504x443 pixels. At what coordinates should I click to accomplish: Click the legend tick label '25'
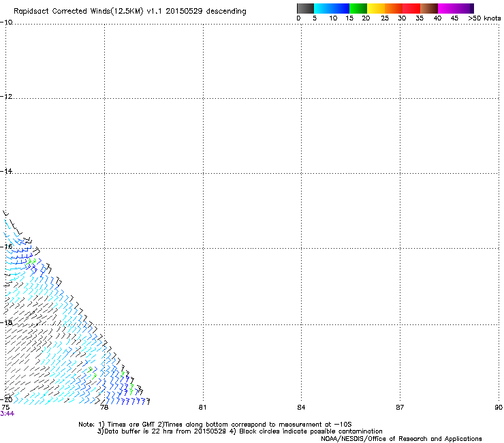click(x=385, y=18)
